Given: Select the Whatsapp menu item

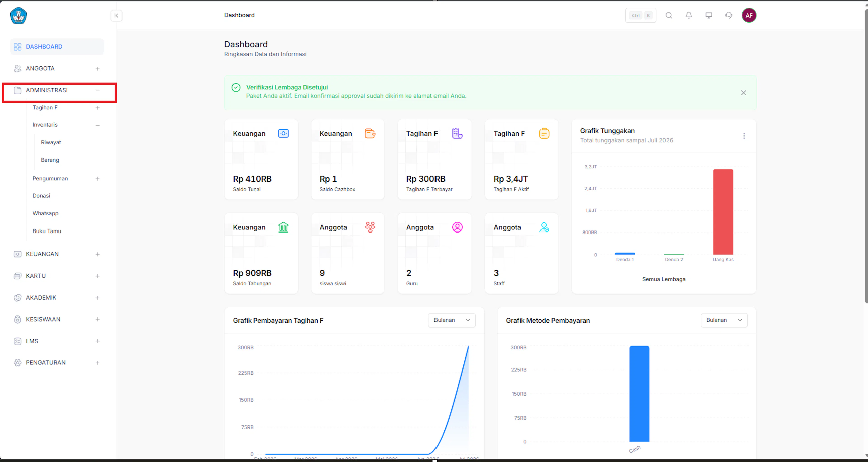Looking at the screenshot, I should 45,213.
